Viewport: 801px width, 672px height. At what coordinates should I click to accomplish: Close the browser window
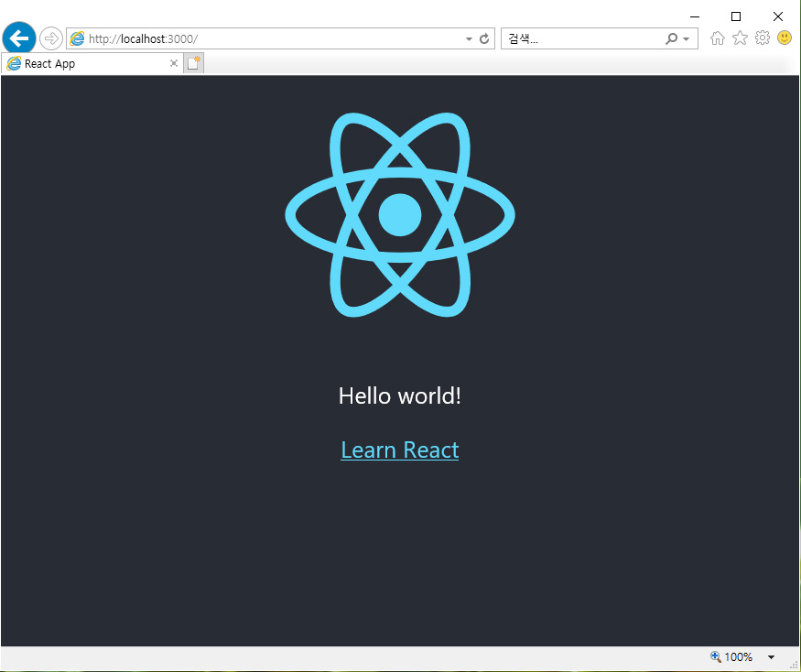tap(777, 16)
